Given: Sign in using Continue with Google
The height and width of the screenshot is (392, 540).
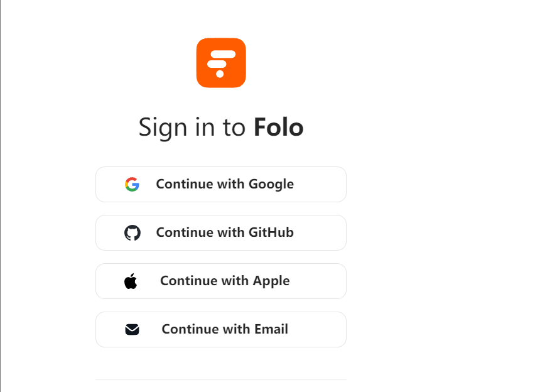Looking at the screenshot, I should click(221, 184).
